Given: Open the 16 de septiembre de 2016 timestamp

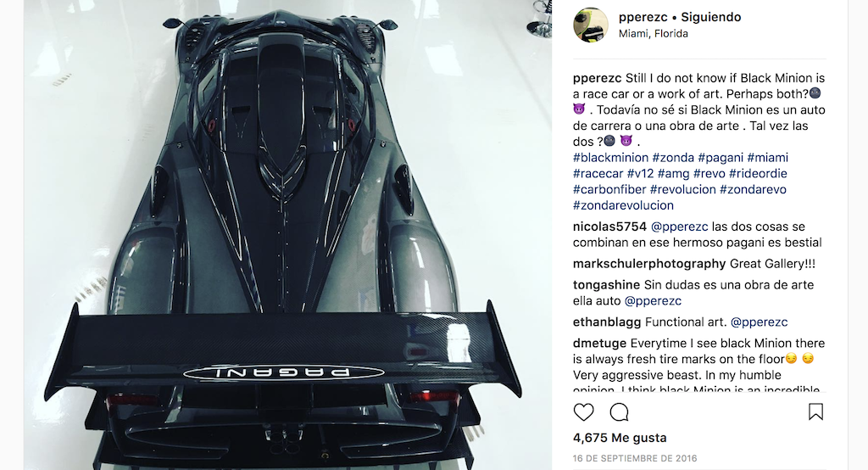Looking at the screenshot, I should coord(635,458).
